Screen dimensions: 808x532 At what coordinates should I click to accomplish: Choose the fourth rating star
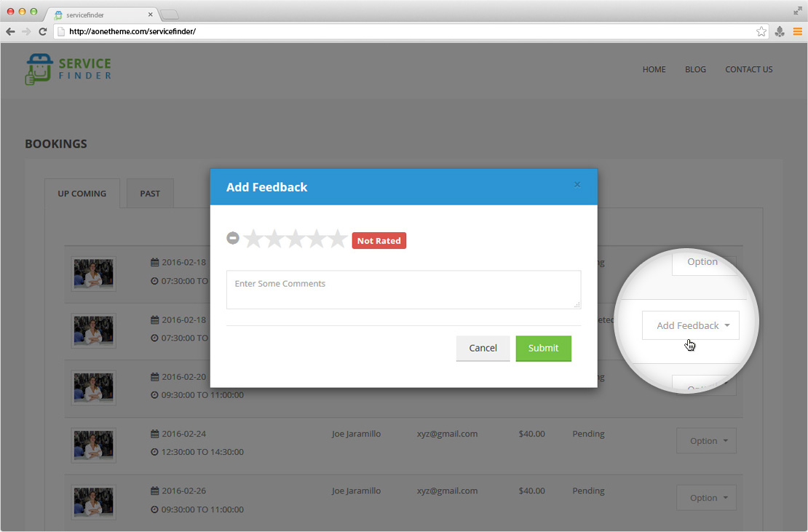coord(317,239)
